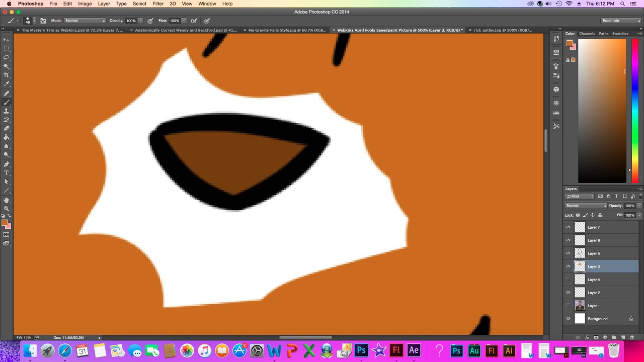Hide Layer 2 using its eye icon

pos(569,293)
